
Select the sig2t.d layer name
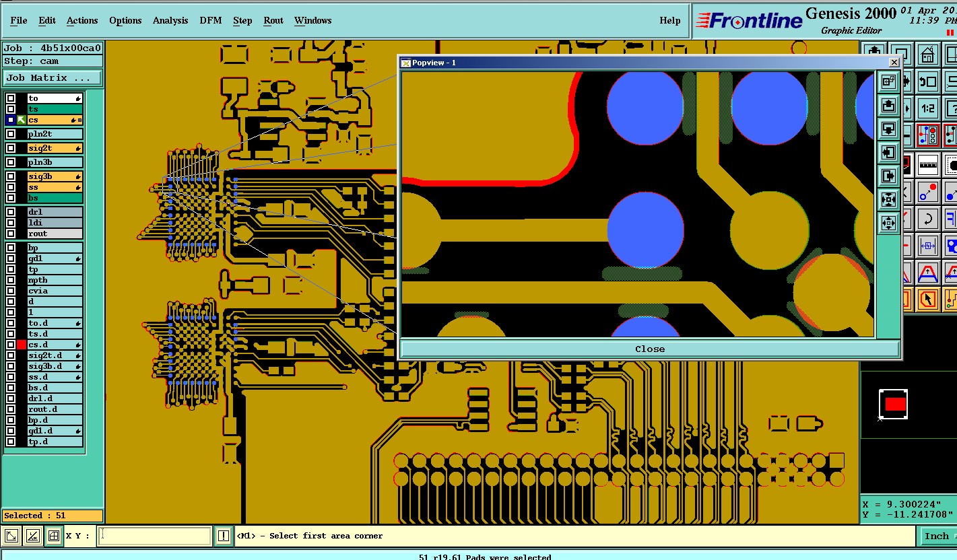pos(55,355)
